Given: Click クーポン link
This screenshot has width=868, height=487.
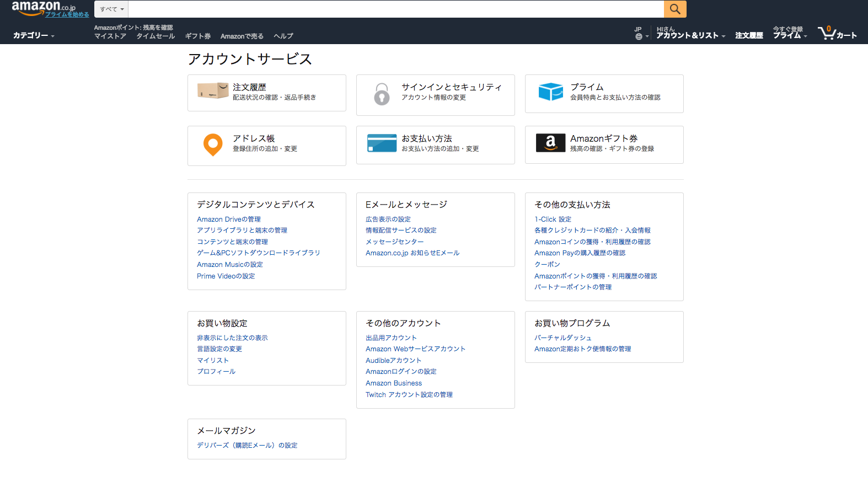Looking at the screenshot, I should (x=547, y=265).
